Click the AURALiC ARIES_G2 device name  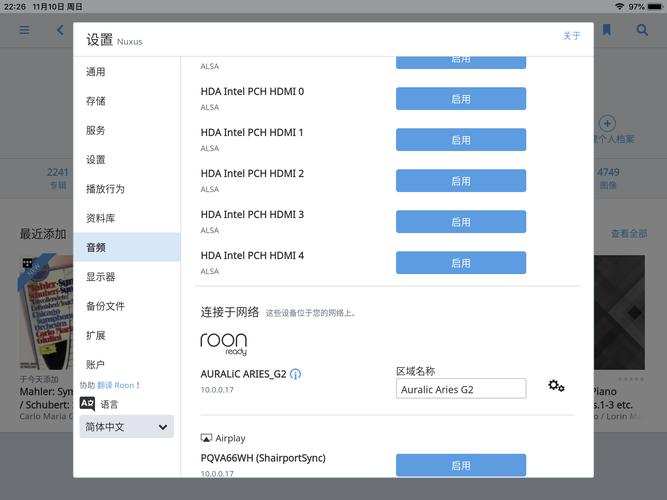[243, 374]
